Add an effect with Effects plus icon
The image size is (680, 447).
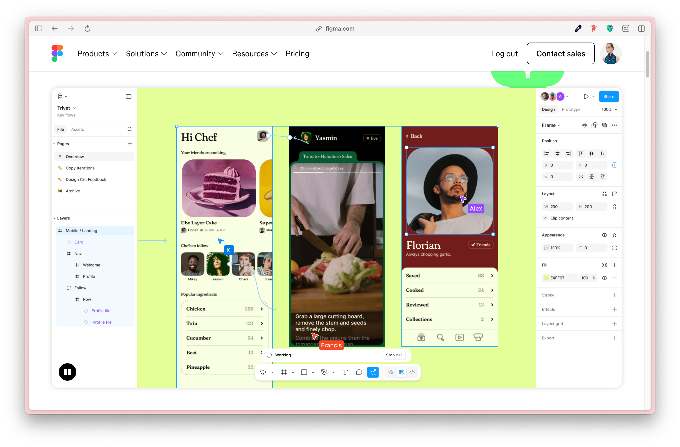click(x=614, y=309)
